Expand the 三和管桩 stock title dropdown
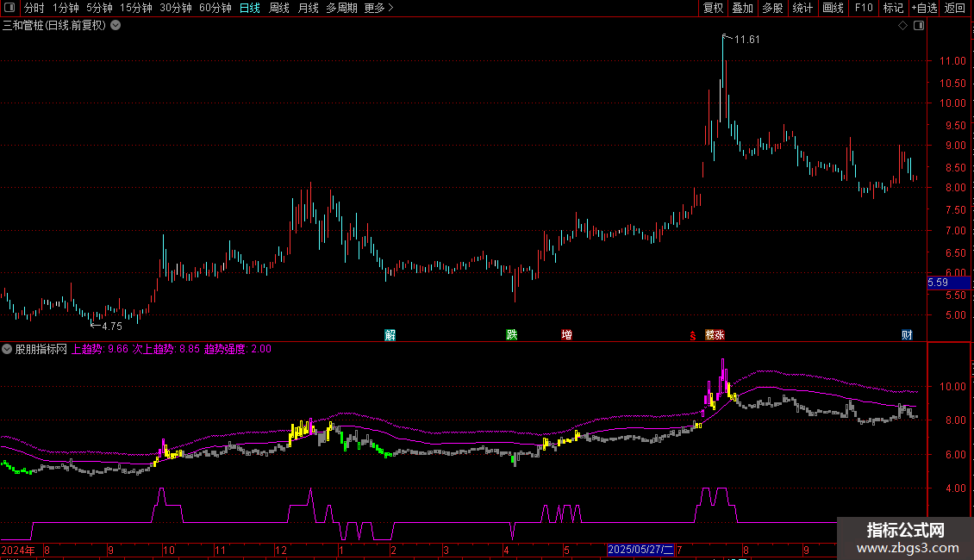 [116, 26]
